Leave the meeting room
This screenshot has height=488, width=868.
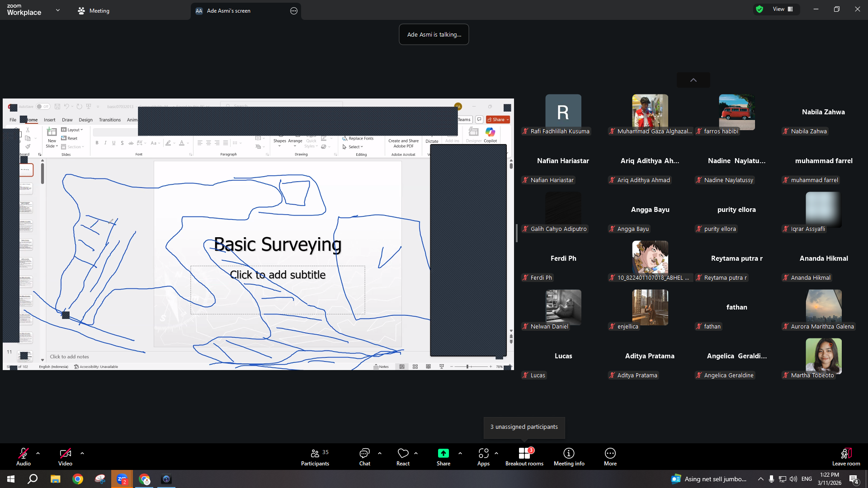846,457
